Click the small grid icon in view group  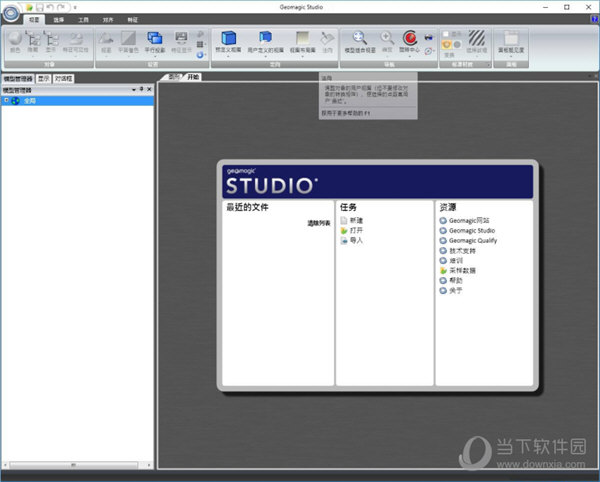click(x=200, y=44)
